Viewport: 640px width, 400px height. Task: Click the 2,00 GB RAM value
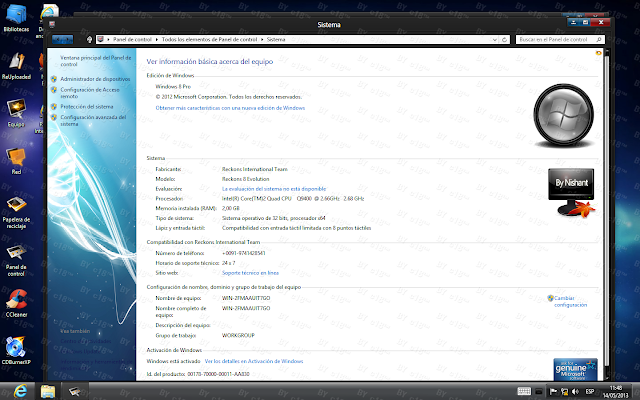231,208
